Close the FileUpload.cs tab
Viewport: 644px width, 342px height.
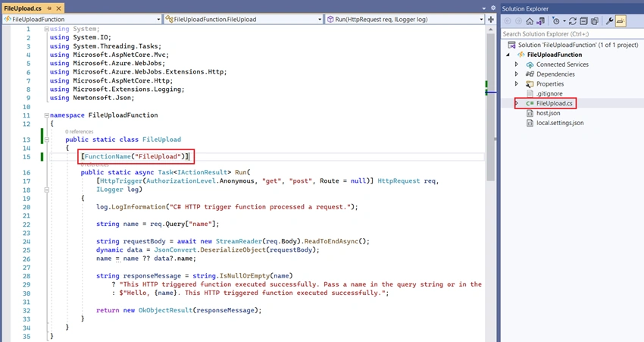point(59,8)
